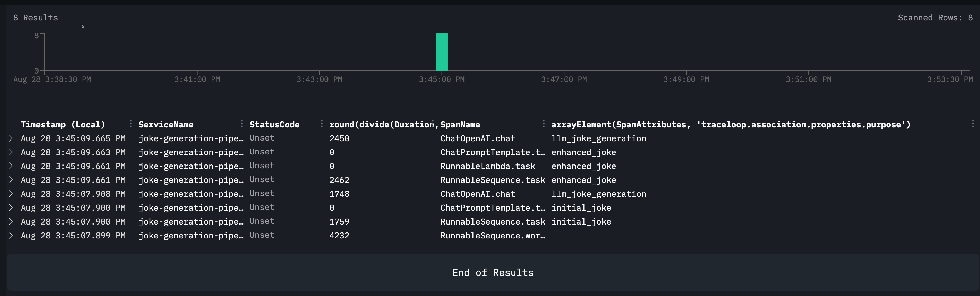Viewport: 980px width, 296px height.
Task: Click the first llm_joke_generation purpose cell
Action: [598, 138]
